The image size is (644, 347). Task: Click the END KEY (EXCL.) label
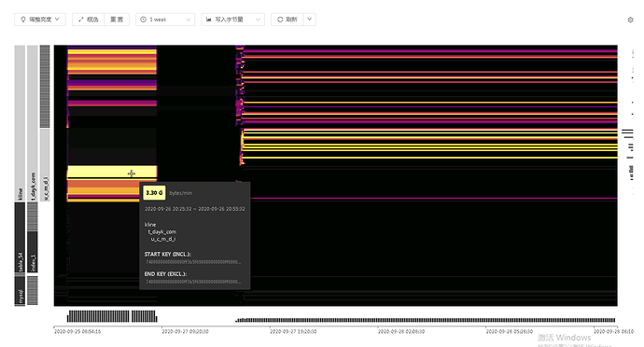click(165, 274)
